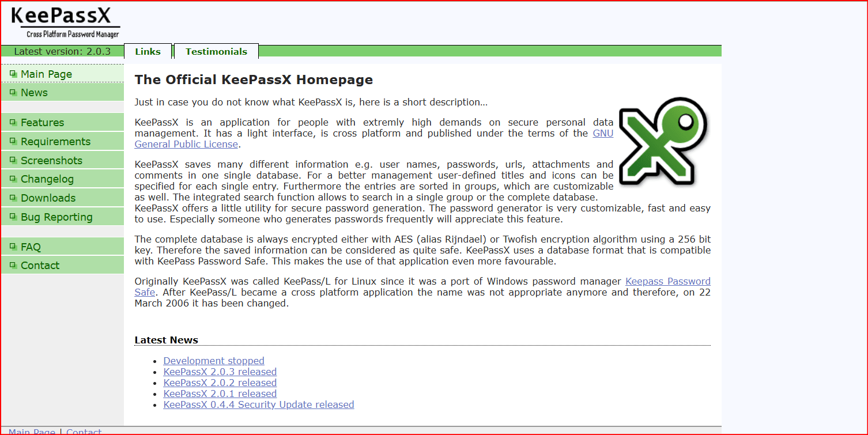Click the bullet icon beside Features

[13, 122]
